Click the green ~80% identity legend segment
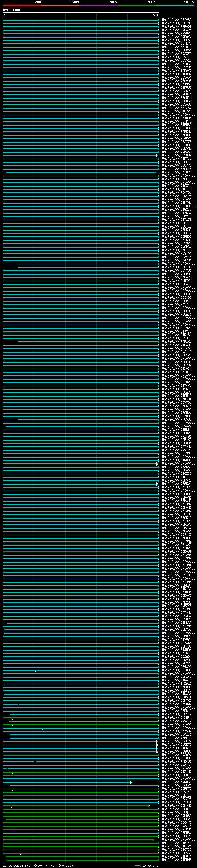Viewport: 197px width, 868px height. click(137, 6)
